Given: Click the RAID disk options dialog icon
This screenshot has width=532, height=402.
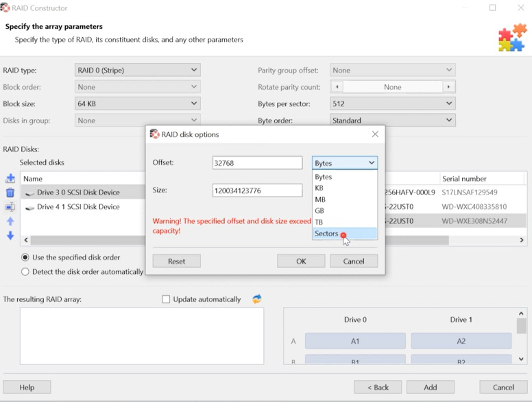Looking at the screenshot, I should (154, 134).
